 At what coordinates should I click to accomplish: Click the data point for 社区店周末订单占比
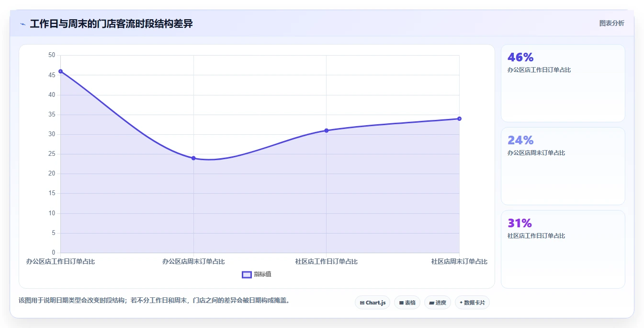[459, 118]
